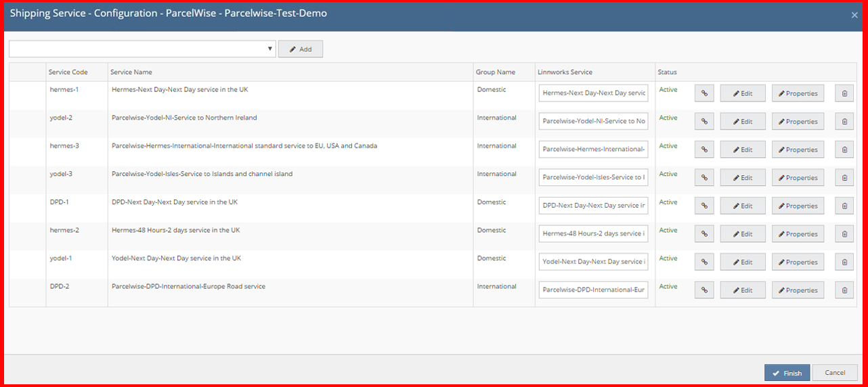Screen dimensions: 868x387
Task: Click the link icon for DPD-1 row
Action: (704, 206)
